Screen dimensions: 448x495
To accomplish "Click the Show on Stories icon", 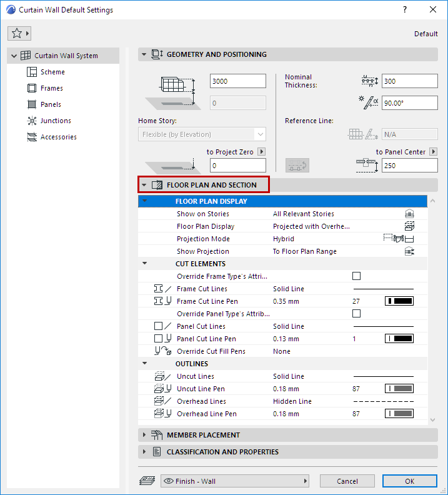I will (x=409, y=214).
